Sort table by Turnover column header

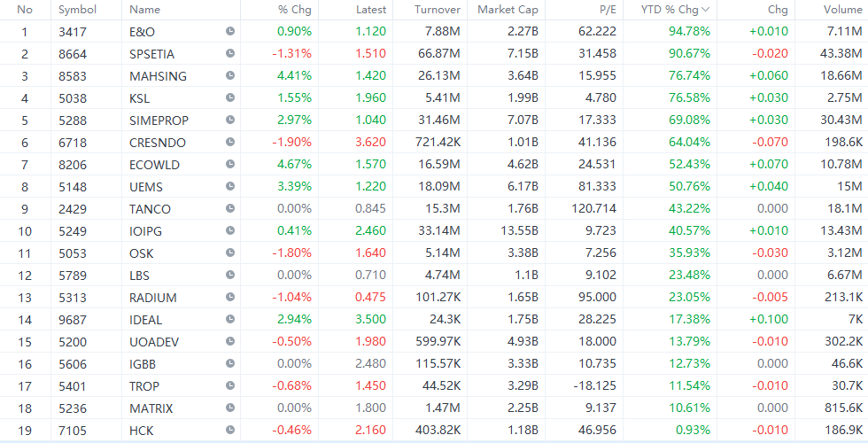click(438, 10)
